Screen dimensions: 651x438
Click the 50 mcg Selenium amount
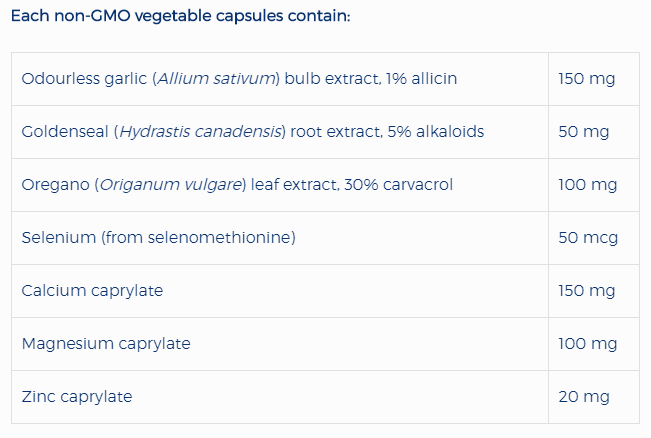tap(588, 238)
